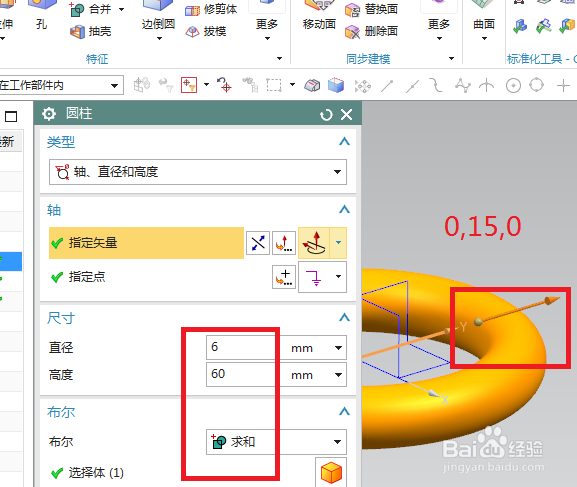The width and height of the screenshot is (577, 487).
Task: Open the vector type dropdown arrow
Action: [x=338, y=243]
